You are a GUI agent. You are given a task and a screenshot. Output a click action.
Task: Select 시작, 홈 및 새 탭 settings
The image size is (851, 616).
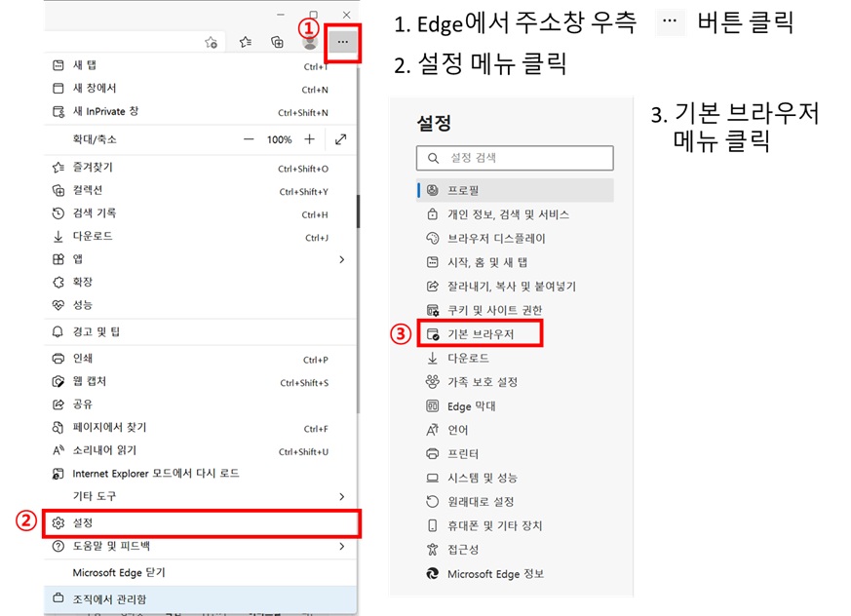click(x=515, y=263)
